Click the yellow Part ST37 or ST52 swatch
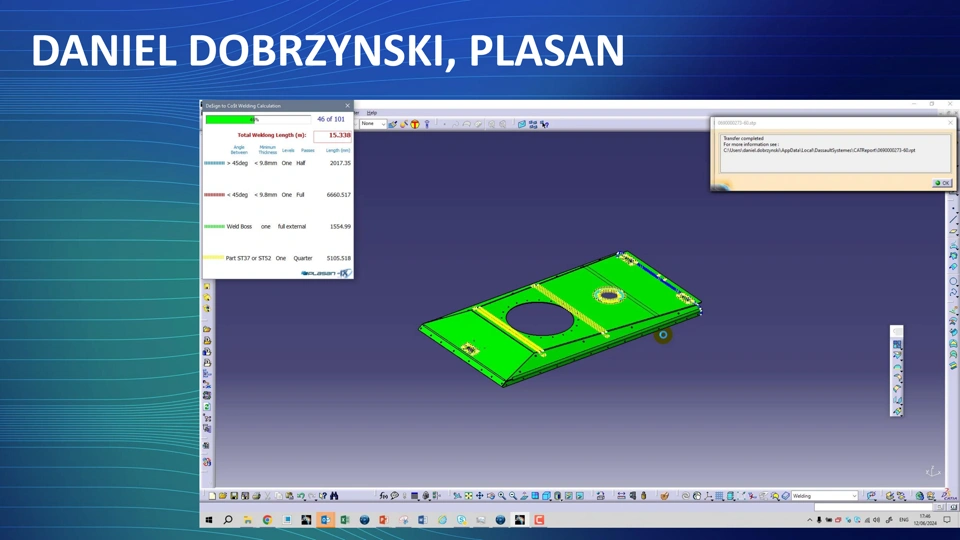Screen dimensions: 960x540 214,258
